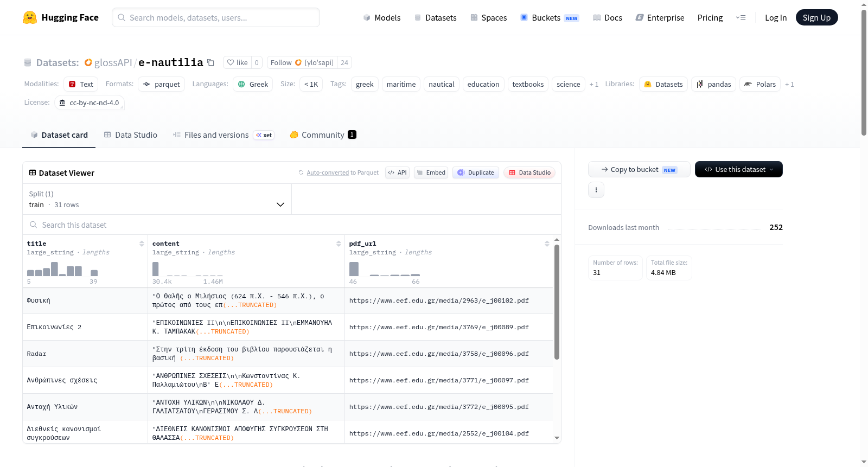Show the +1 more libraries
Screen dimensions: 868x467
tap(789, 84)
